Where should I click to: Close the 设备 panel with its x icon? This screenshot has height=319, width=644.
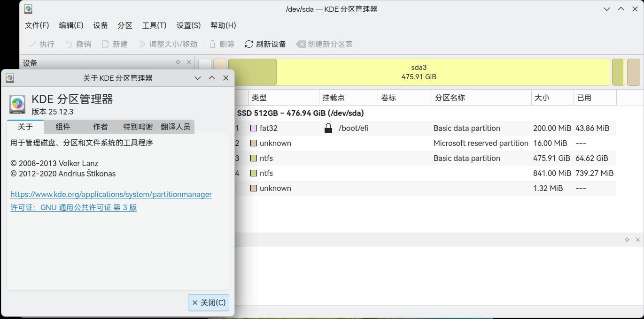[189, 62]
